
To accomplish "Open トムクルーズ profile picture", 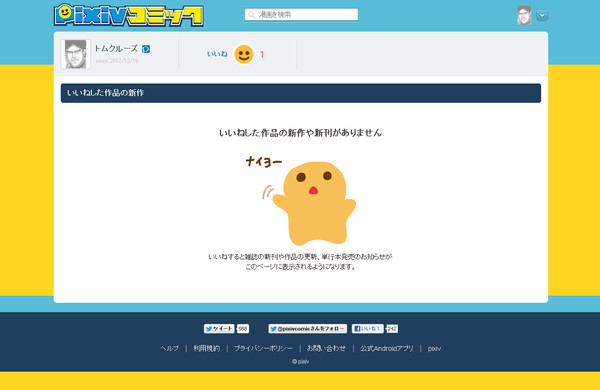I will coord(76,54).
